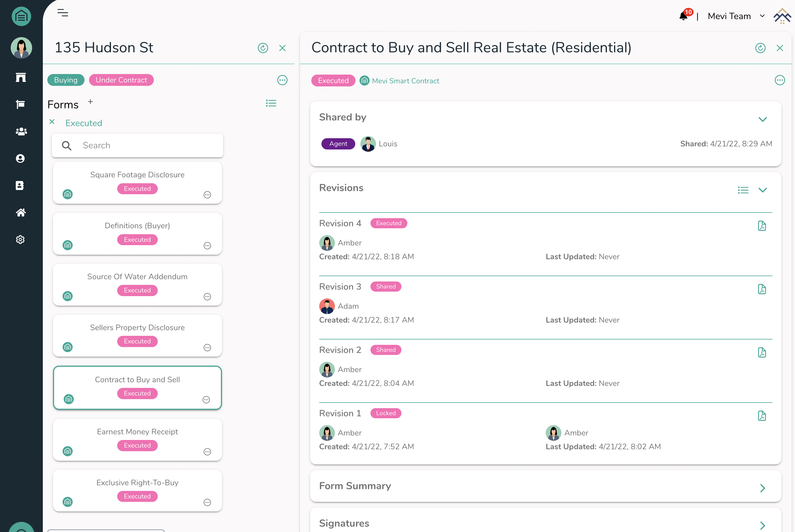The width and height of the screenshot is (795, 532).
Task: Select the Earnest Money Receipt form
Action: [x=137, y=432]
